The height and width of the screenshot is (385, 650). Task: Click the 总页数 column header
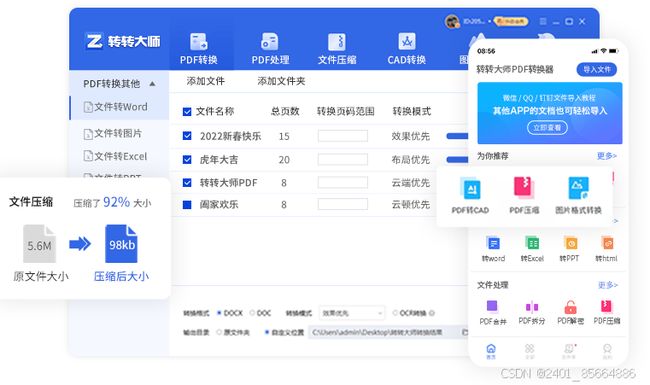[285, 111]
